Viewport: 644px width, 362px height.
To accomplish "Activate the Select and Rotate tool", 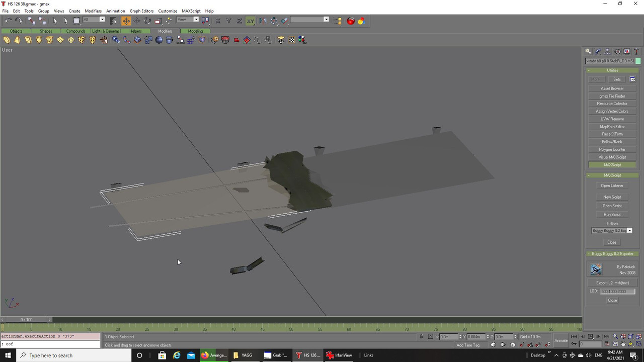I will tap(147, 21).
